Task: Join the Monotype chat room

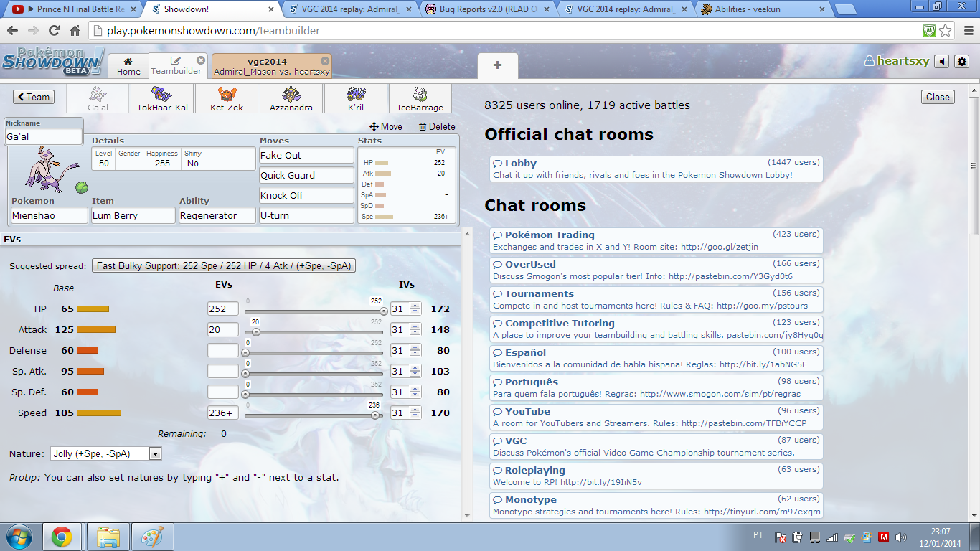Action: point(656,505)
